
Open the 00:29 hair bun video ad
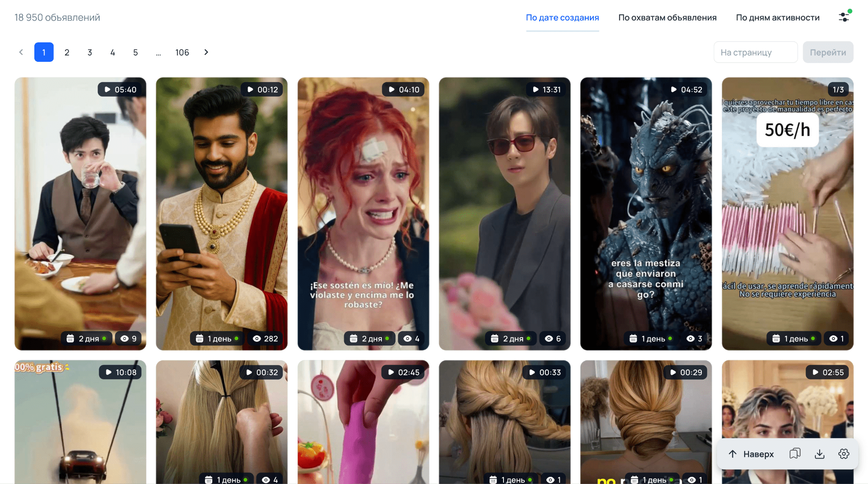[x=646, y=422]
